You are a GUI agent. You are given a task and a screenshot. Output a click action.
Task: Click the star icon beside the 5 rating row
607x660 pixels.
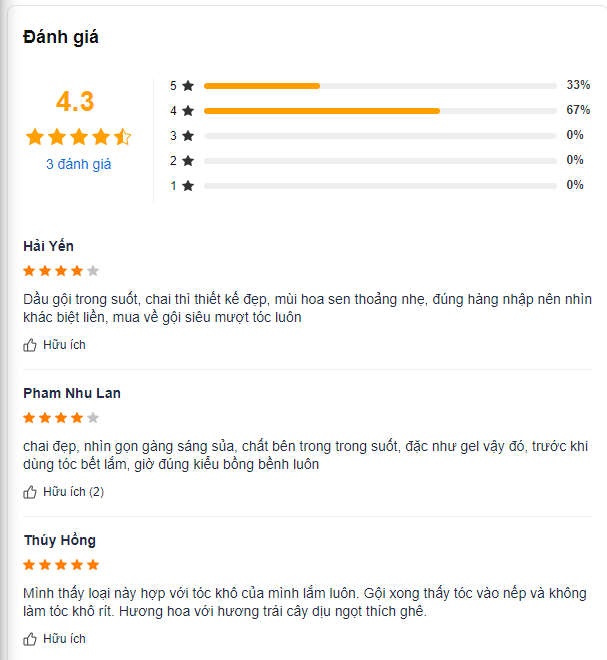[x=188, y=86]
